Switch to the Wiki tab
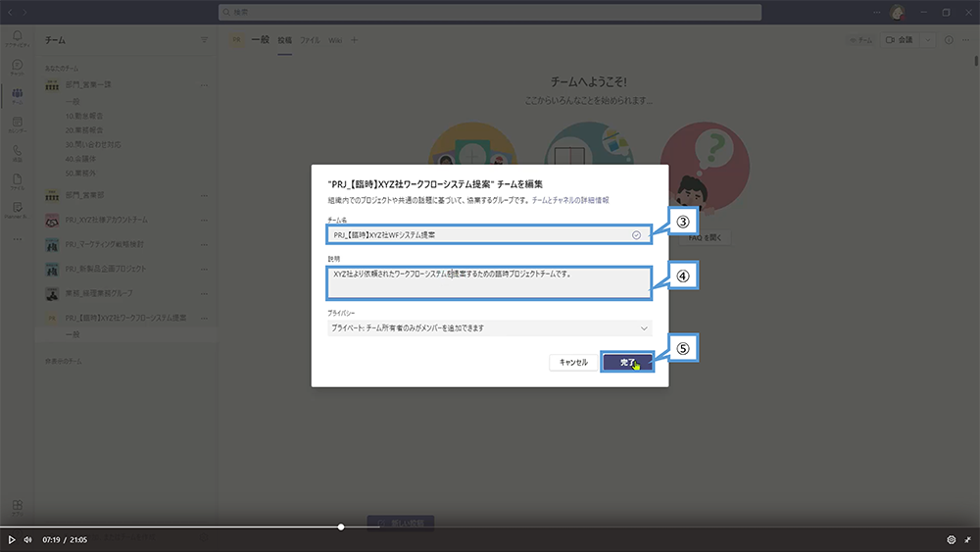This screenshot has width=980, height=552. point(334,40)
